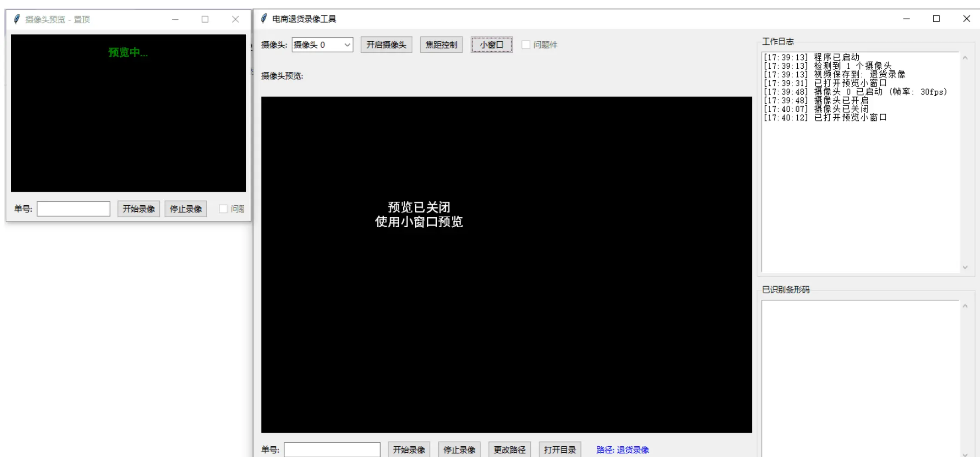Screen dimensions: 980x457
Task: Start recording from the small preview window
Action: [138, 209]
